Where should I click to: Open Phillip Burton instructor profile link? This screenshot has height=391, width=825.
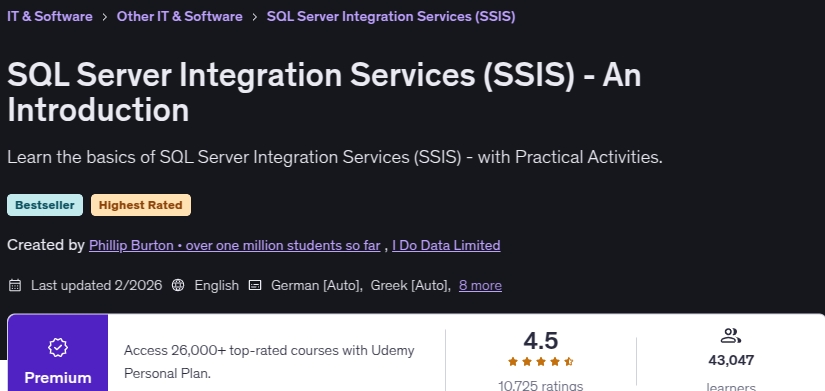pyautogui.click(x=235, y=245)
